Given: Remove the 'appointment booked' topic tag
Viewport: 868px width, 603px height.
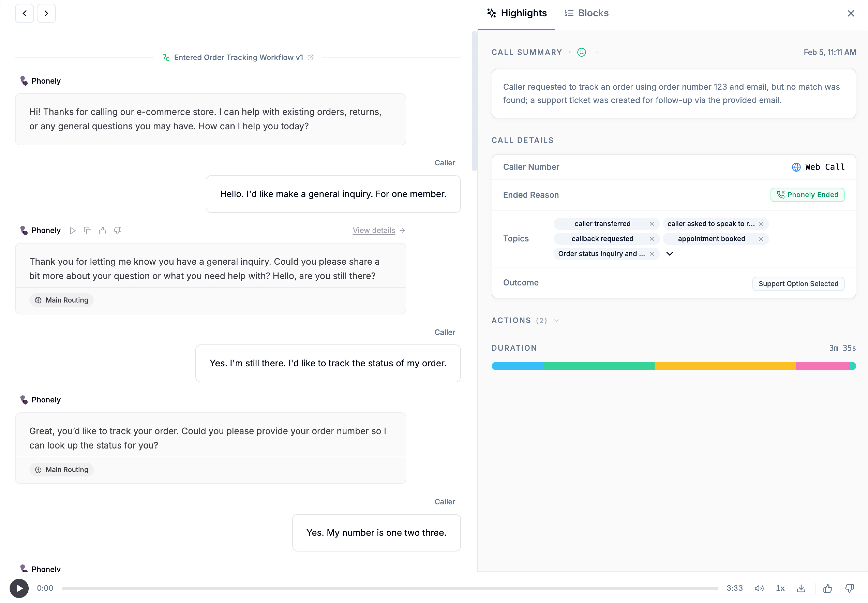Looking at the screenshot, I should pyautogui.click(x=761, y=239).
